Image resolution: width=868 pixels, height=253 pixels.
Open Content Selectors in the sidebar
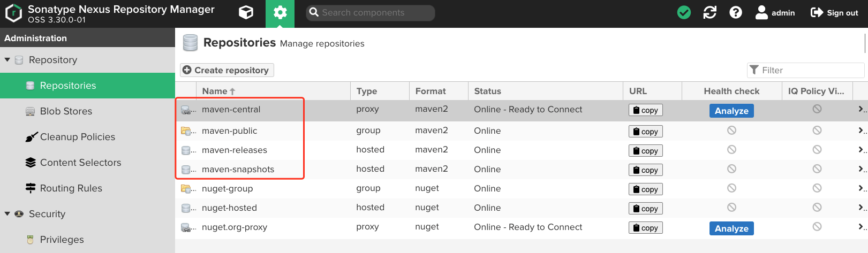tap(87, 163)
